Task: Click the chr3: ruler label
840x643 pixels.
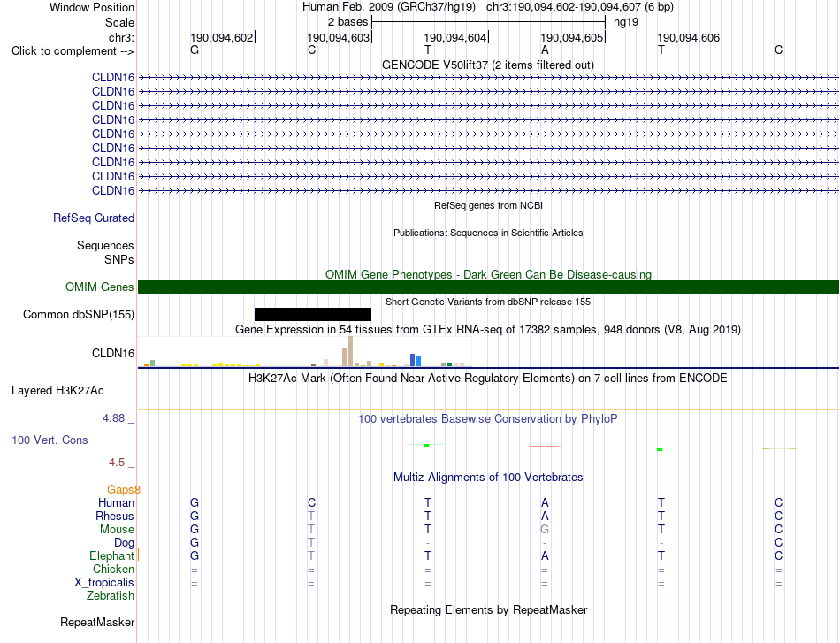Action: tap(121, 37)
